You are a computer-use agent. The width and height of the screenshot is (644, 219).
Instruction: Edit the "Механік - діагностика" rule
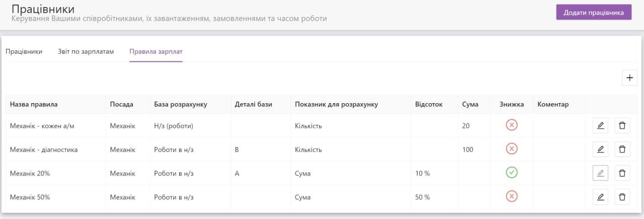click(600, 149)
